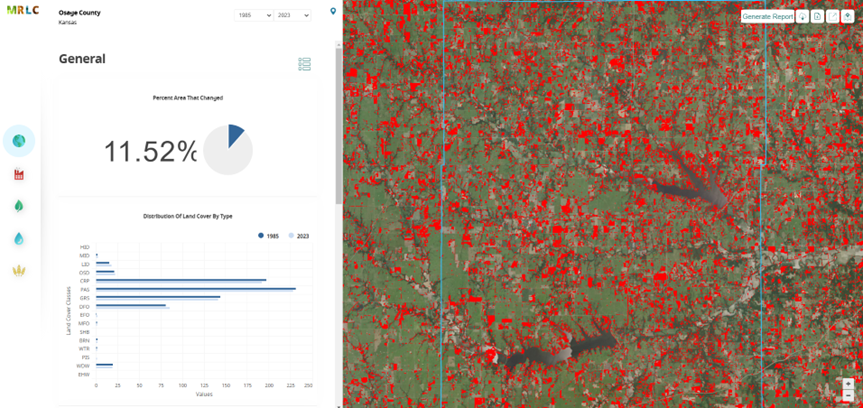The width and height of the screenshot is (863, 408).
Task: Zoom in with the map plus button
Action: click(848, 384)
